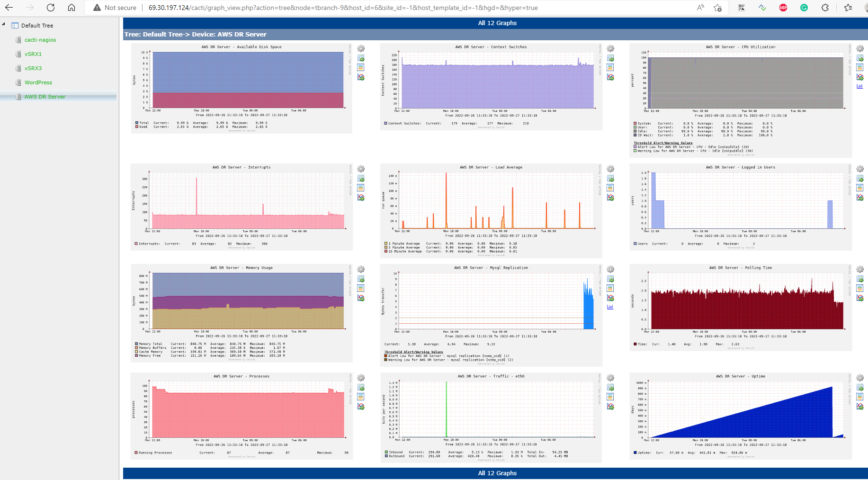Open browser Extensions puzzle icon
The image size is (868, 480).
click(x=825, y=8)
